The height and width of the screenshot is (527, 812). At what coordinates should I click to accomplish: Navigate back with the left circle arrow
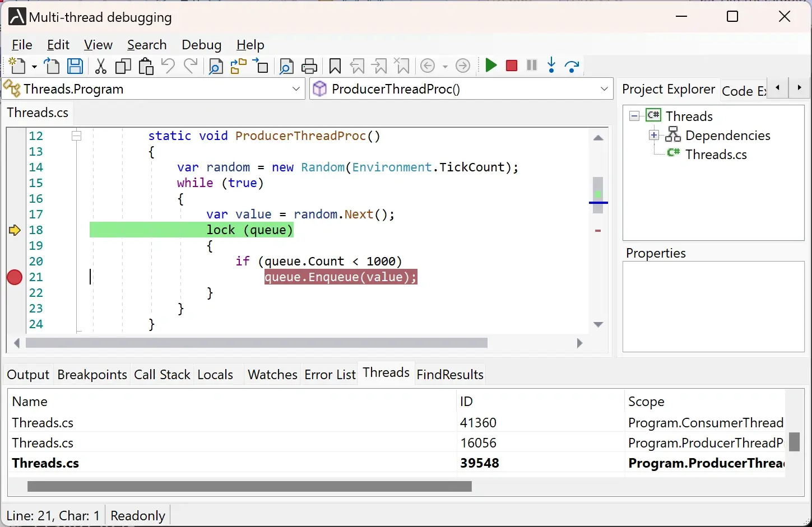(x=427, y=66)
